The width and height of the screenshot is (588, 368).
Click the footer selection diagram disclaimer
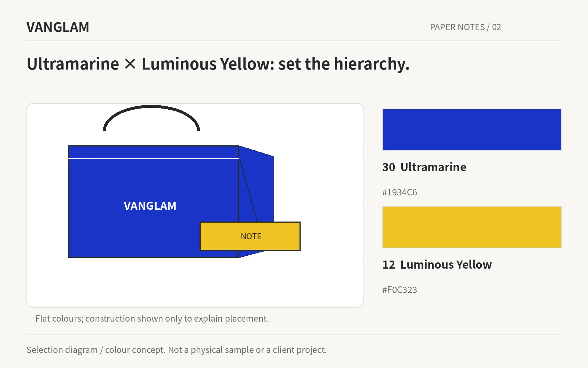(176, 350)
